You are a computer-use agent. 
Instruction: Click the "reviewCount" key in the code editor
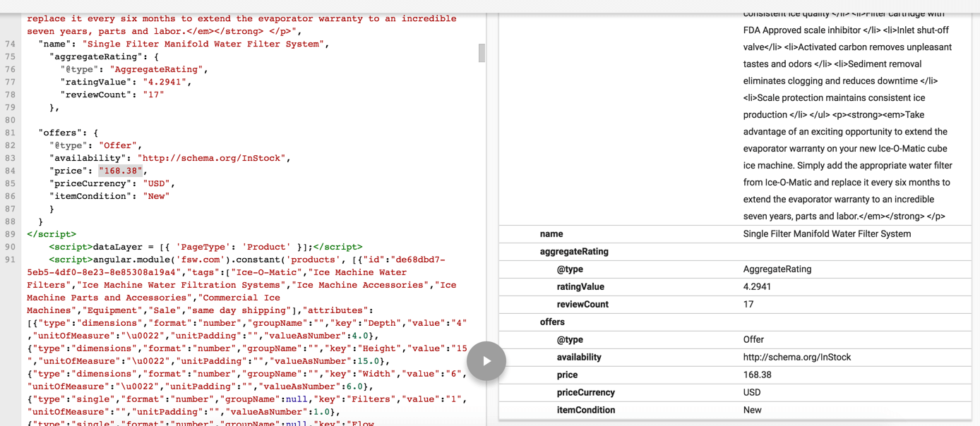tap(96, 95)
